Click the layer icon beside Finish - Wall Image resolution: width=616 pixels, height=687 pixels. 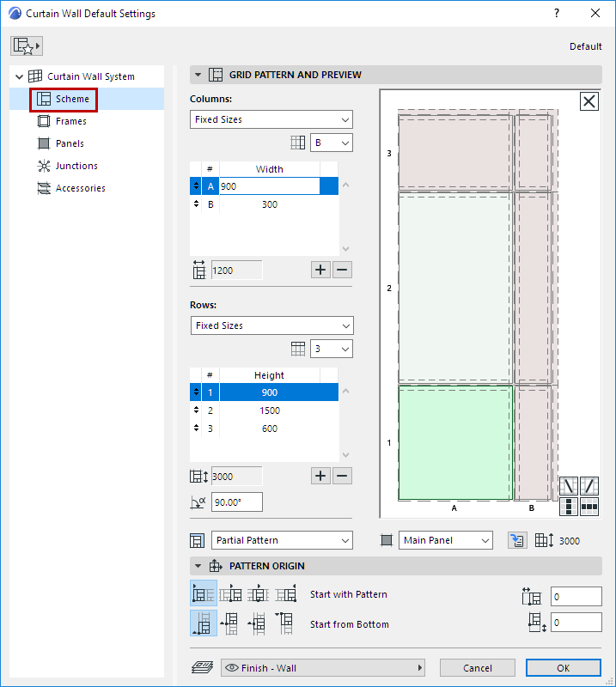point(202,668)
